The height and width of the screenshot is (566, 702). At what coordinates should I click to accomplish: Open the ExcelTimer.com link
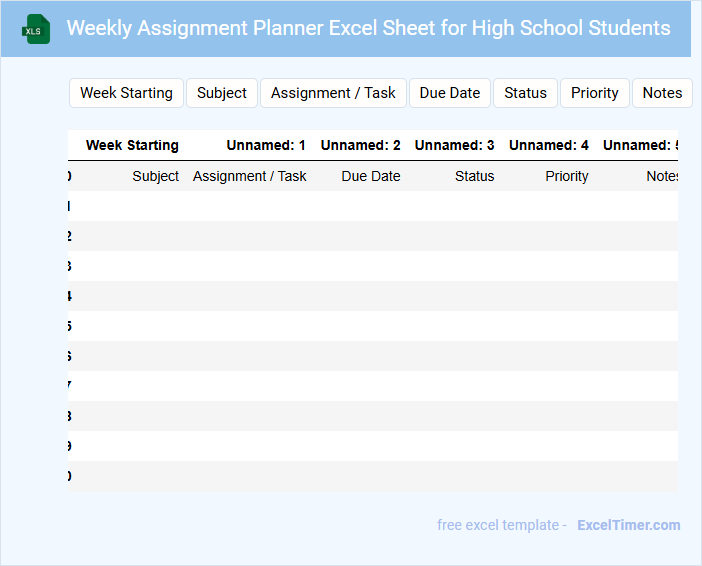(628, 525)
